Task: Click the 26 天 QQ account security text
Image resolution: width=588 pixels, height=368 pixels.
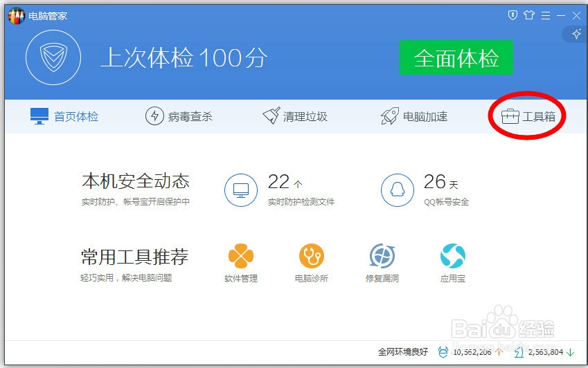Action: (440, 182)
